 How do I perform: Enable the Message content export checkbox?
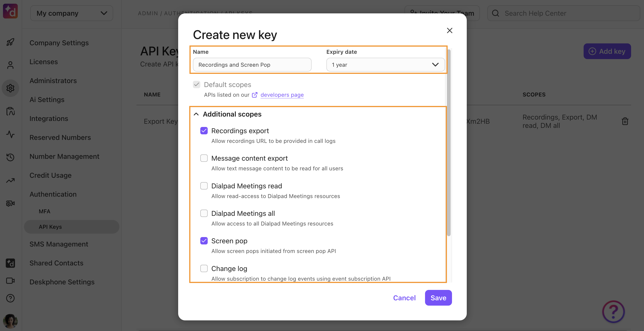point(204,158)
